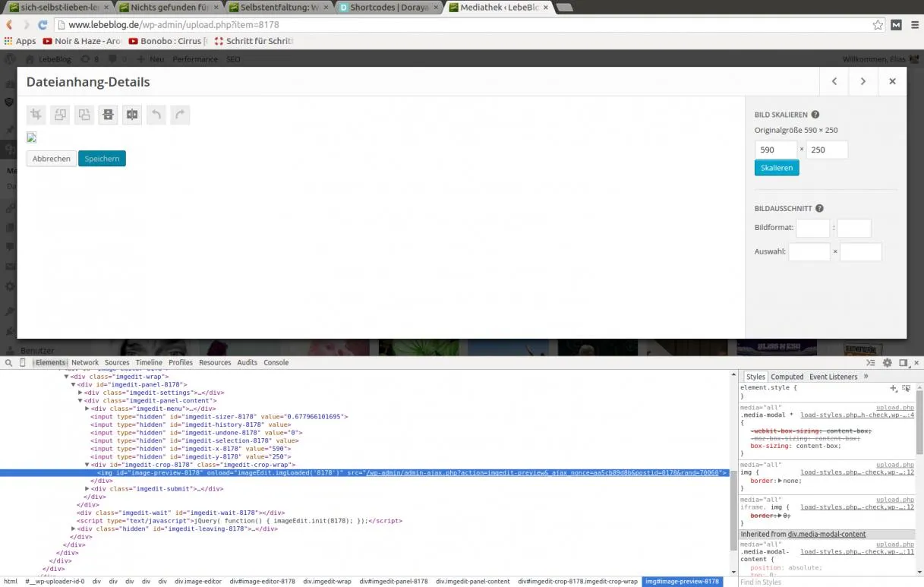Screen dimensions: 924x587
Task: Select the crop tool in image editor
Action: point(36,115)
